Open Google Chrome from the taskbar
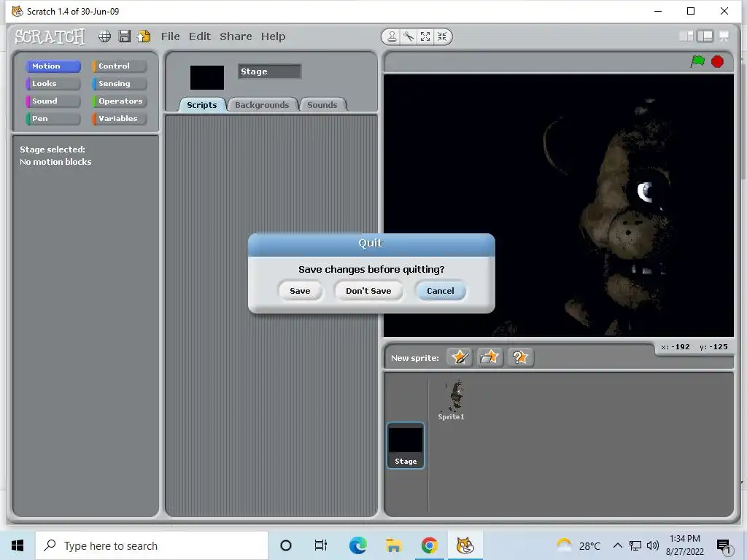The height and width of the screenshot is (560, 747). [429, 545]
